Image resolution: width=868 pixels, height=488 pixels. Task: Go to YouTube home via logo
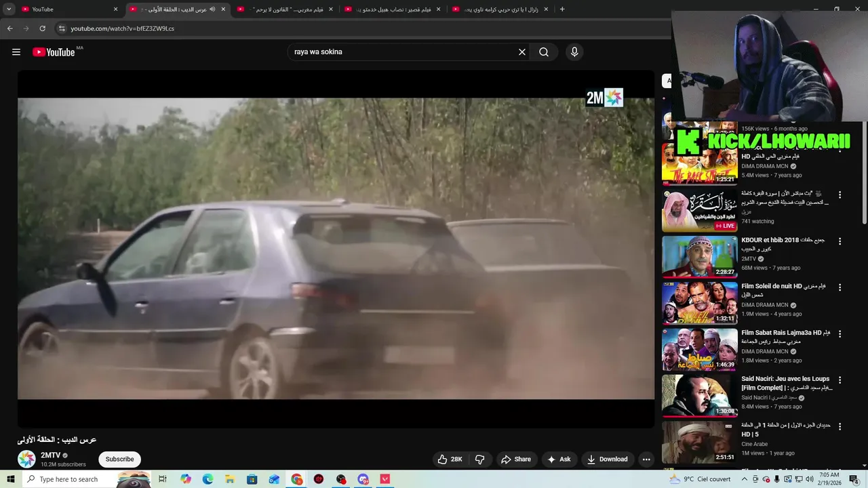(x=54, y=52)
